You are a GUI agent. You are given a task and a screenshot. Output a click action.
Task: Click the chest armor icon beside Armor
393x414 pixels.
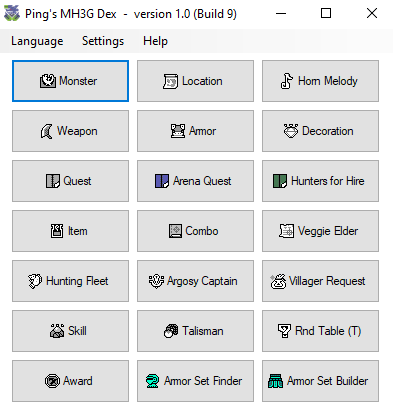coord(178,131)
